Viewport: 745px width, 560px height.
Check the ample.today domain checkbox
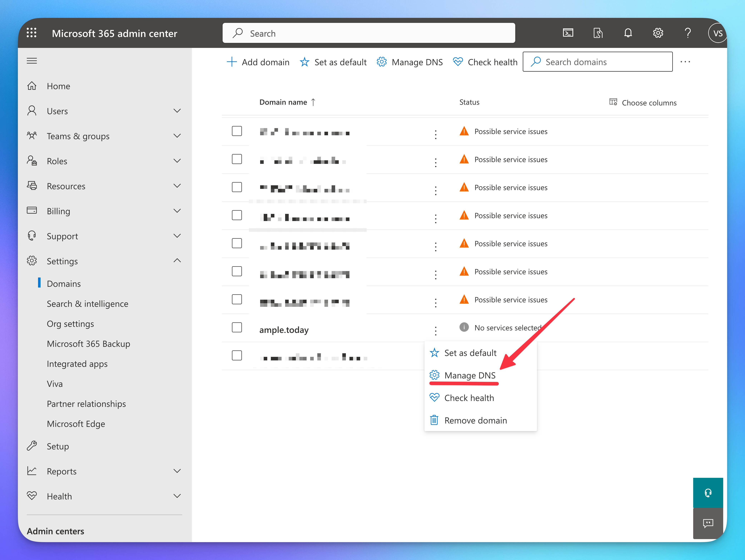click(x=237, y=327)
